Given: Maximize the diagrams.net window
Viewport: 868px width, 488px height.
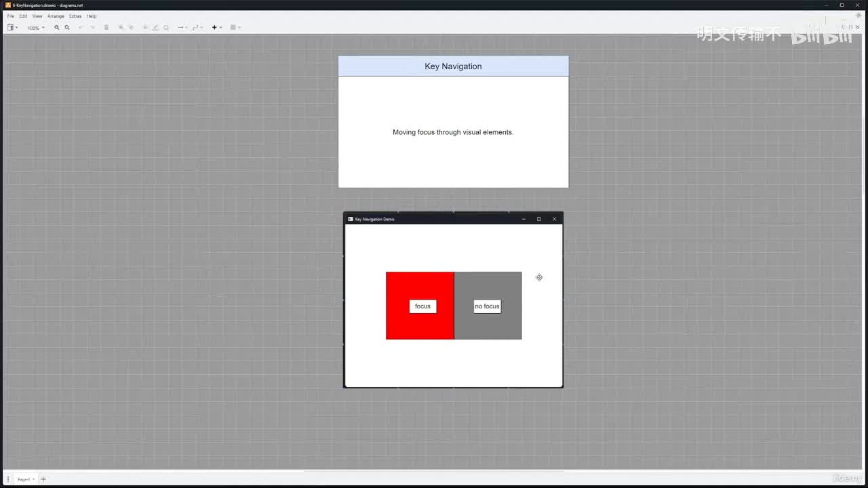Looking at the screenshot, I should tap(842, 5).
